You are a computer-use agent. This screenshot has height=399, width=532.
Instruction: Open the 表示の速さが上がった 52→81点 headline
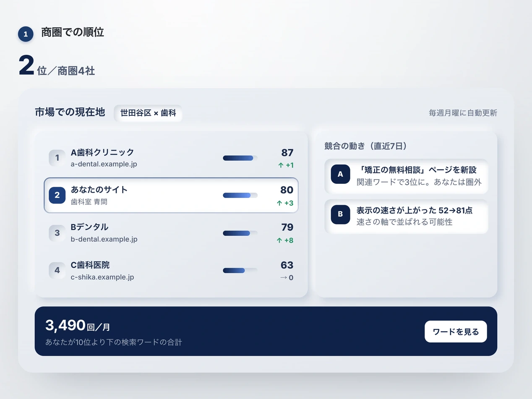point(415,210)
